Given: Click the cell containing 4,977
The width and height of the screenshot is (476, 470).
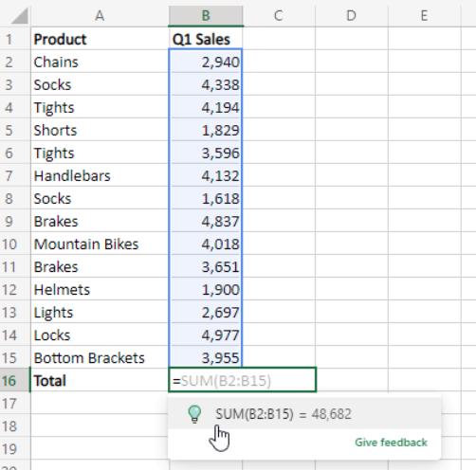Looking at the screenshot, I should (206, 334).
